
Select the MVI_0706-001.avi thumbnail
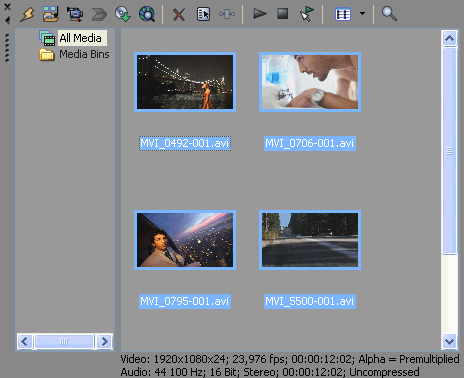click(x=310, y=82)
